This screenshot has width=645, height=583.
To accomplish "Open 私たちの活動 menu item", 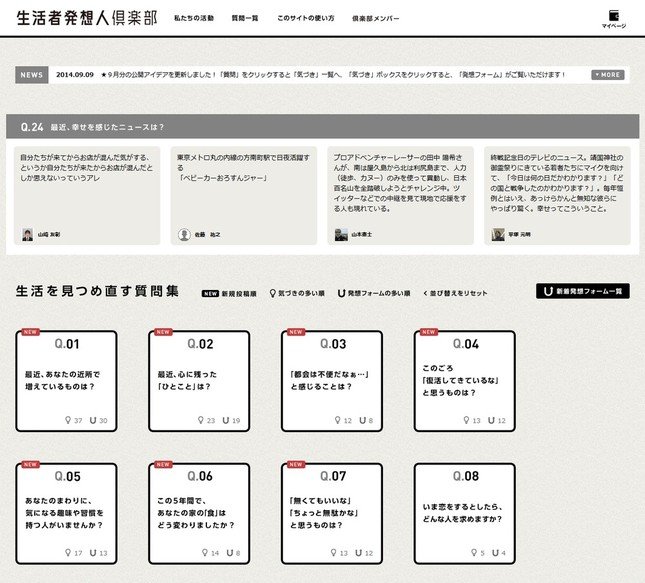I will pos(194,18).
